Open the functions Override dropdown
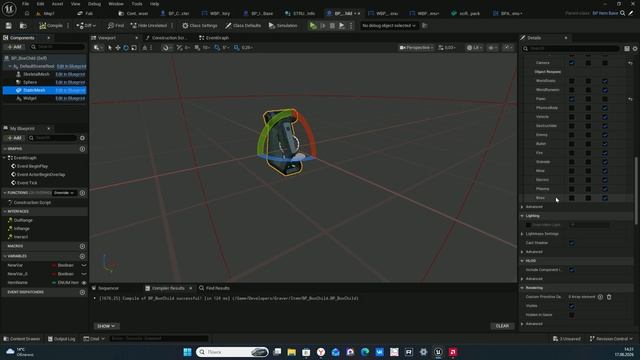The image size is (640, 360). (64, 193)
